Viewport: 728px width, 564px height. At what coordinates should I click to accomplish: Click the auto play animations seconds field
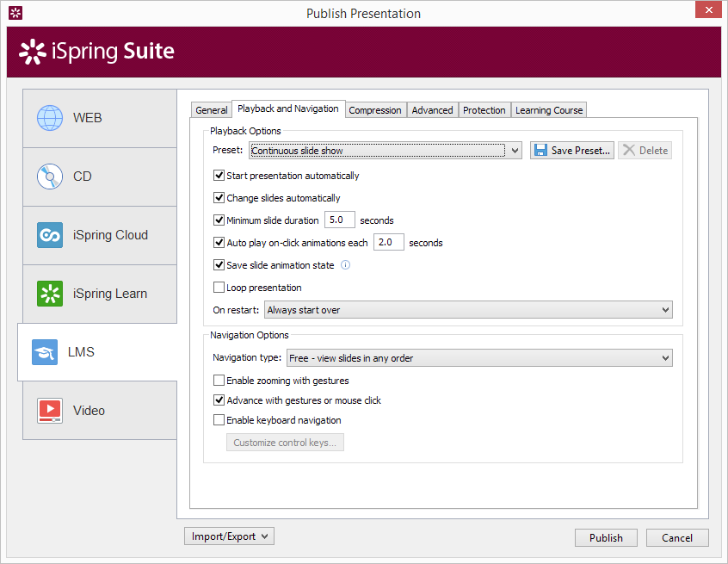(x=389, y=242)
